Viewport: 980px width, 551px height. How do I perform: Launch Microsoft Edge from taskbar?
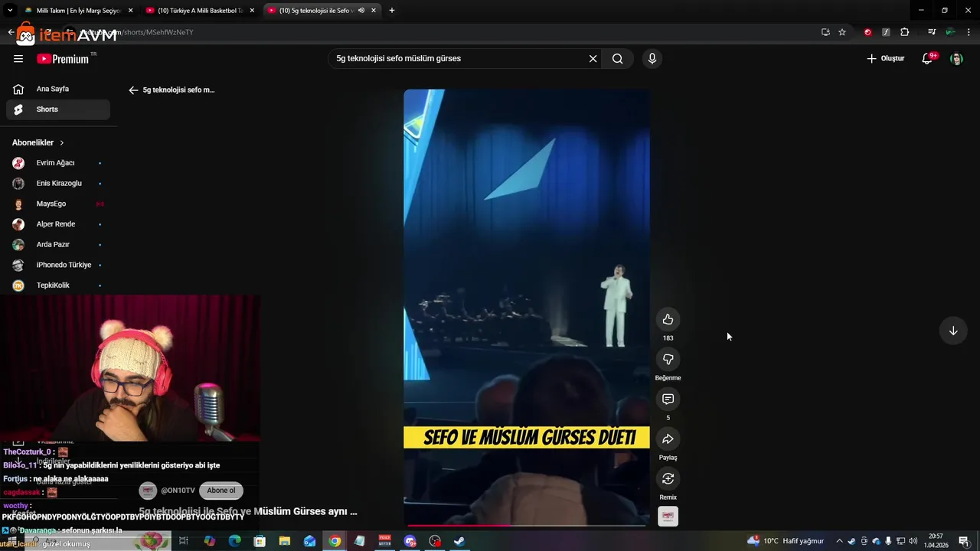(234, 541)
